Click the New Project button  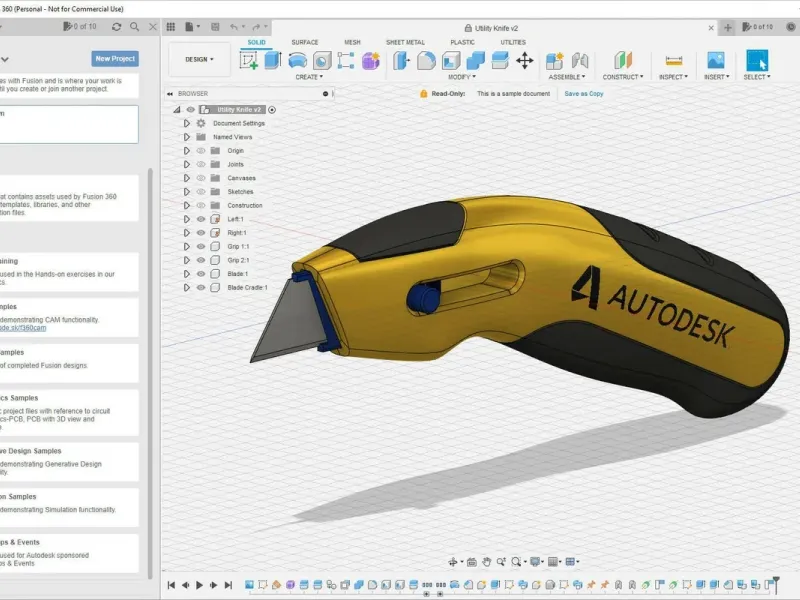pos(115,59)
